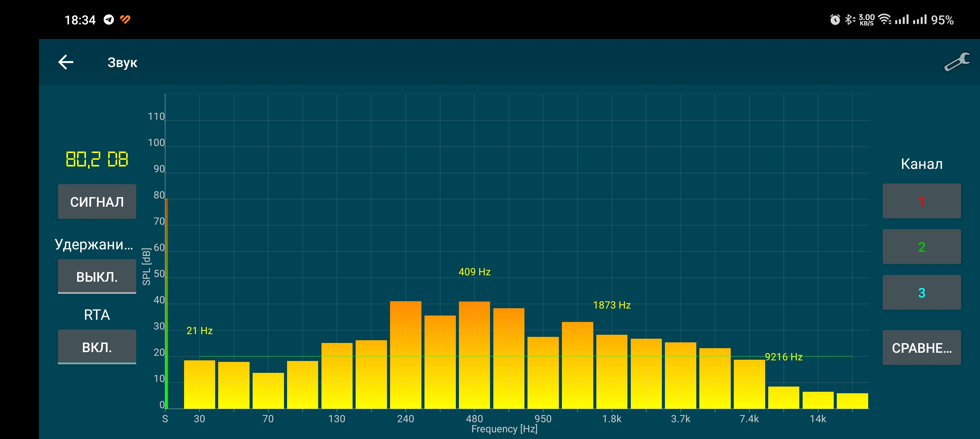This screenshot has height=439, width=980.
Task: Select channel 2 button
Action: pos(921,247)
